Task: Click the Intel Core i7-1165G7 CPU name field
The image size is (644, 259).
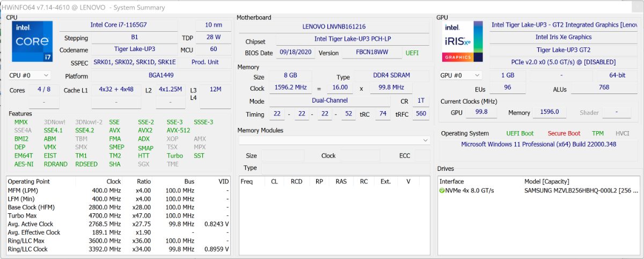Action: click(118, 25)
